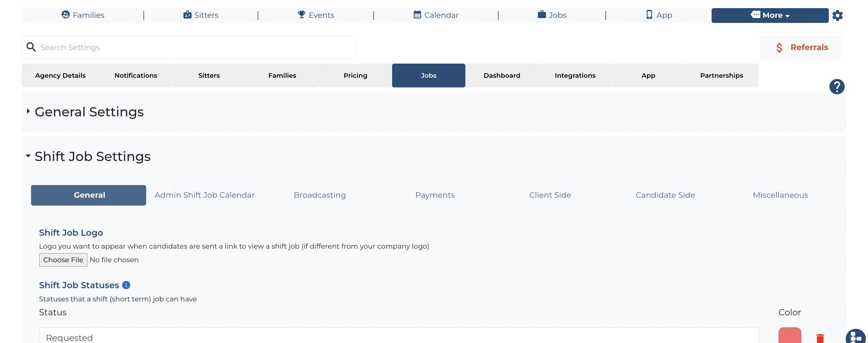This screenshot has width=868, height=343.
Task: Open the Payments sub-tab
Action: click(x=435, y=195)
